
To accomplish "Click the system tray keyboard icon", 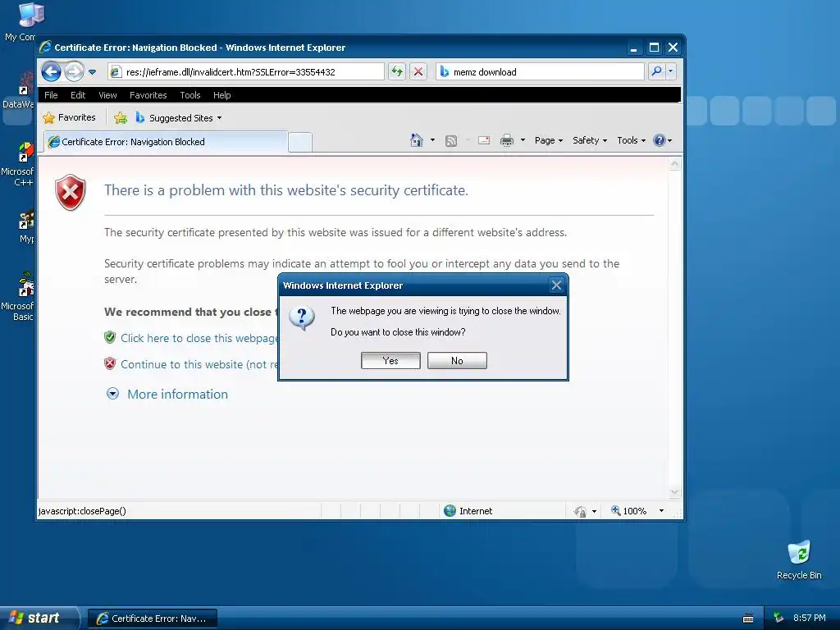I will point(748,619).
